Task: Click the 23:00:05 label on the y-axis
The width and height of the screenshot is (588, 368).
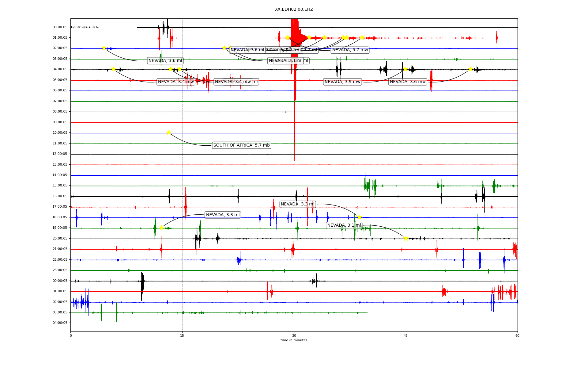Action: [x=60, y=270]
